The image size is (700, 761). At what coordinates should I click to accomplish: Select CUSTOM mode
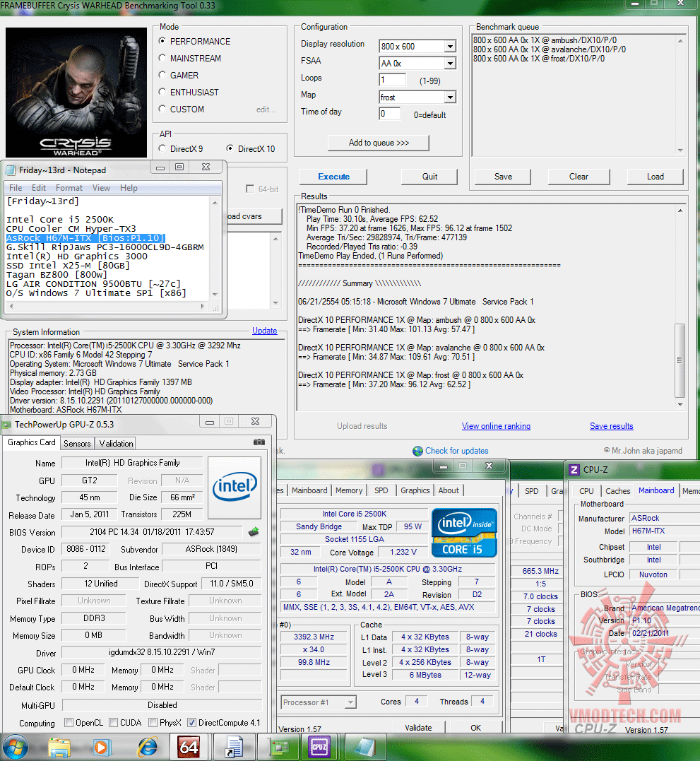[162, 110]
